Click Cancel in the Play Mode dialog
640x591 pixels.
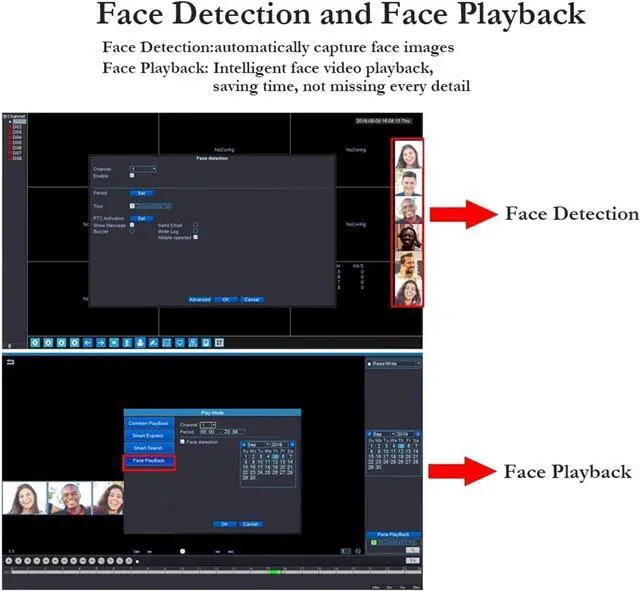pos(250,524)
